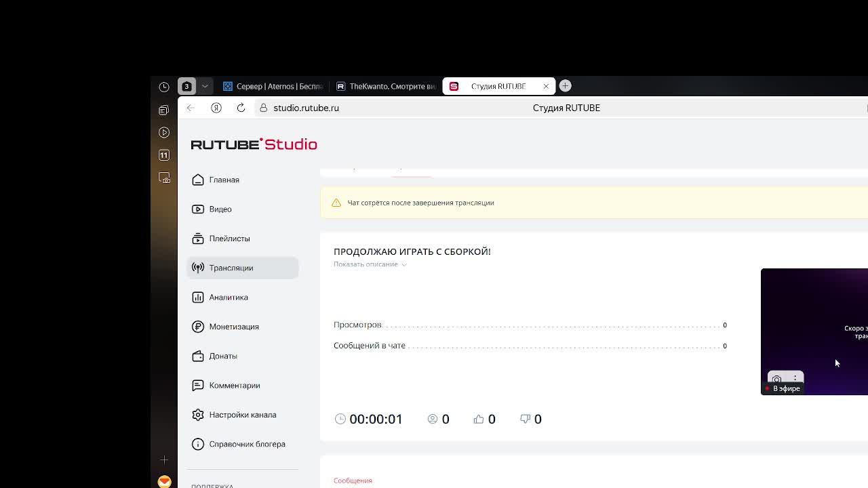Focus the studio.rutube.ru address field
Image resolution: width=868 pixels, height=488 pixels.
point(306,108)
